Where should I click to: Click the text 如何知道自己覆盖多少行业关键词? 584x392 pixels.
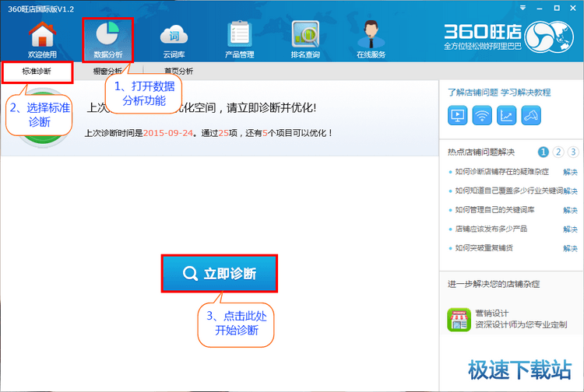coord(508,191)
